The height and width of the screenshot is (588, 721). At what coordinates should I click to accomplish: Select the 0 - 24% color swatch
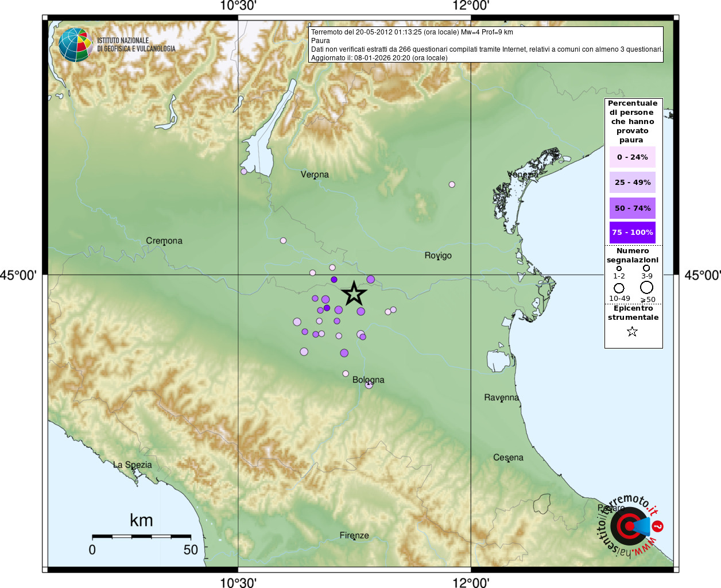click(633, 157)
